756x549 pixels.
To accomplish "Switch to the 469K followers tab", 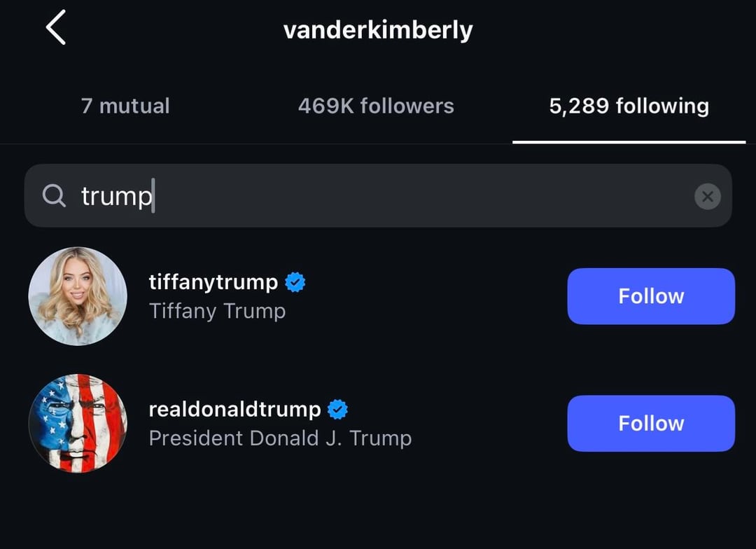I will click(376, 106).
